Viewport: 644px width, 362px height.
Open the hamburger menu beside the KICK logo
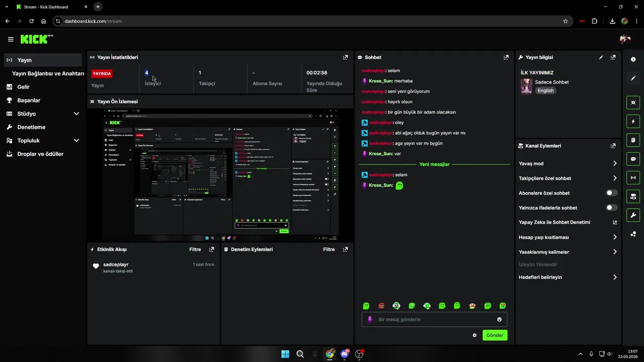point(11,39)
